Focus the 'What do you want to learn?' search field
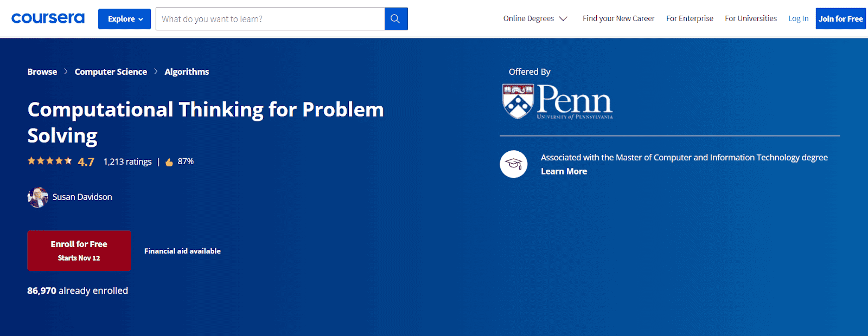The image size is (868, 336). [270, 19]
